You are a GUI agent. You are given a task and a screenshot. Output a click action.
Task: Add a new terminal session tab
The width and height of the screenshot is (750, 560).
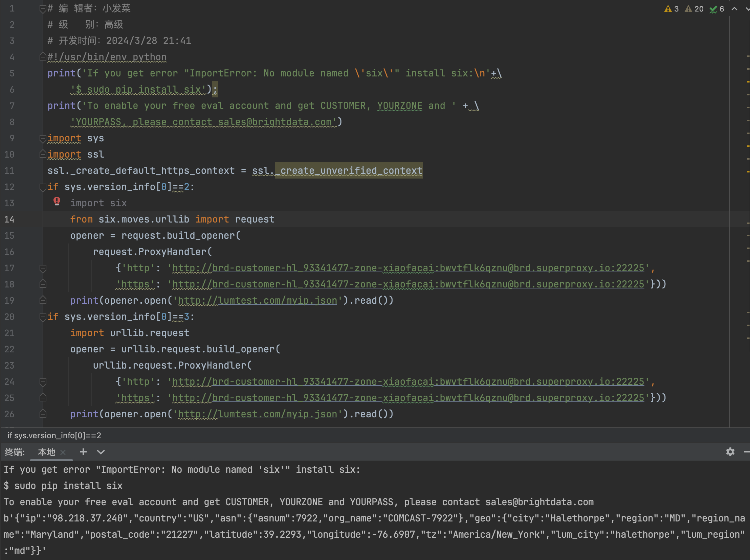coord(83,451)
